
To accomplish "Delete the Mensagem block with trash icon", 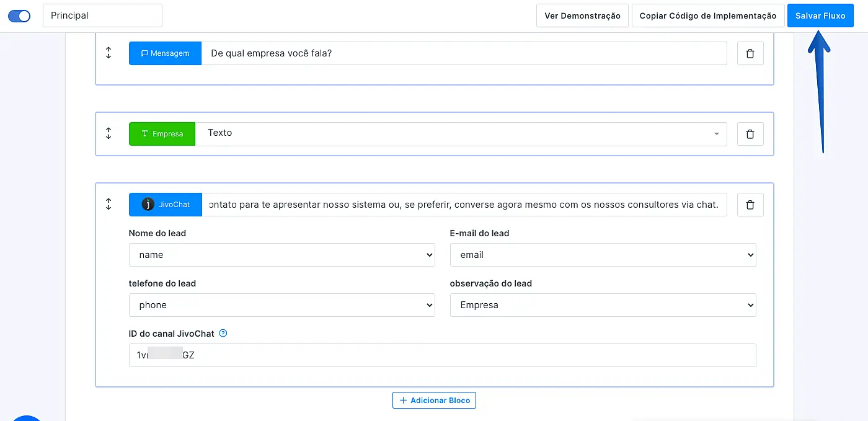I will point(750,53).
